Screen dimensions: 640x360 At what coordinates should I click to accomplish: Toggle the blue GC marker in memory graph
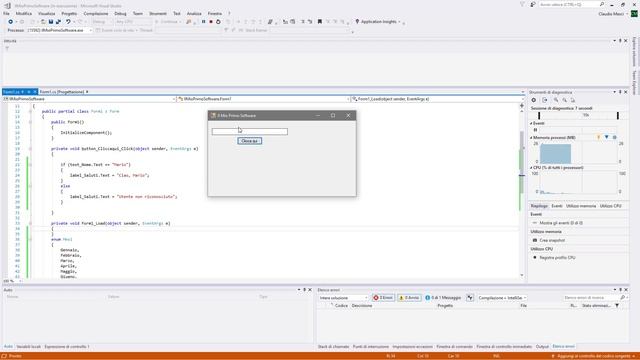[x=607, y=138]
